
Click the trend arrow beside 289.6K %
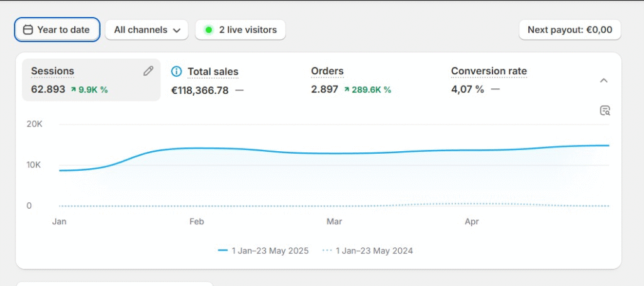tap(347, 89)
